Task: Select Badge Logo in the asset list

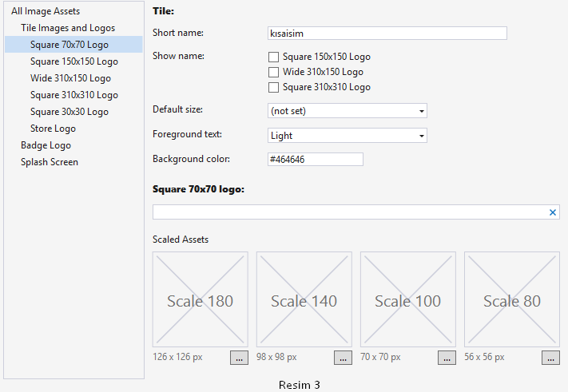Action: click(46, 145)
